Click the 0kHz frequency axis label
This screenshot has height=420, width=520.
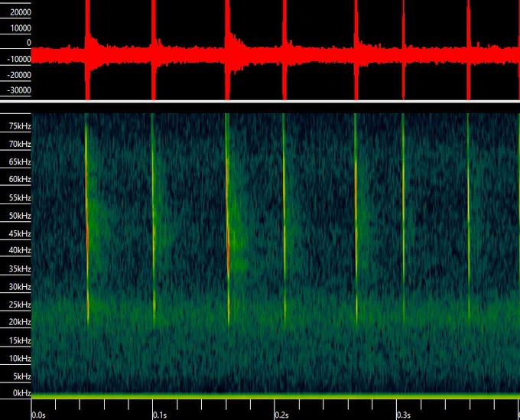22,393
